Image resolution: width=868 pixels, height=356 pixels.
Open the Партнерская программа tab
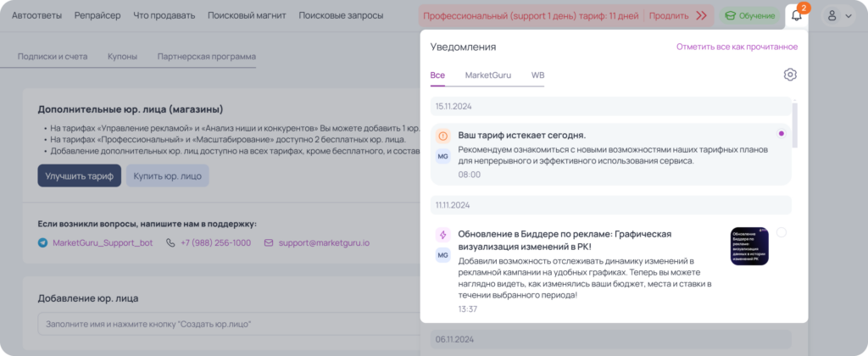click(x=207, y=57)
